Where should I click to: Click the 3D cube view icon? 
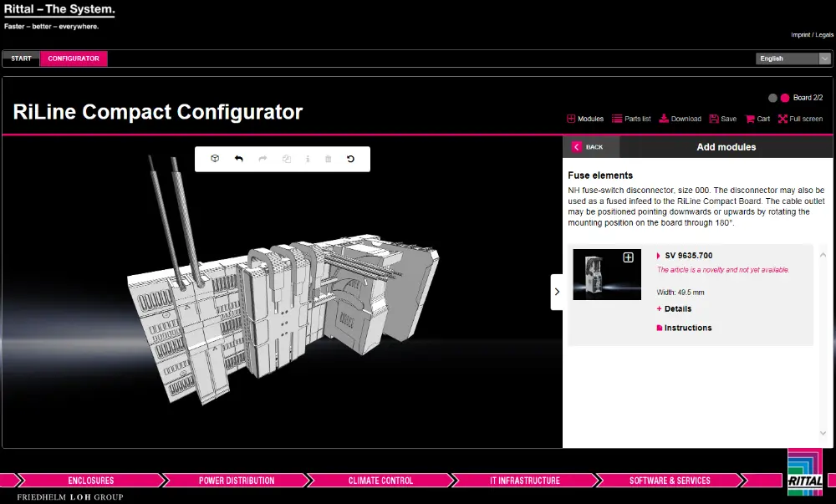click(x=215, y=159)
